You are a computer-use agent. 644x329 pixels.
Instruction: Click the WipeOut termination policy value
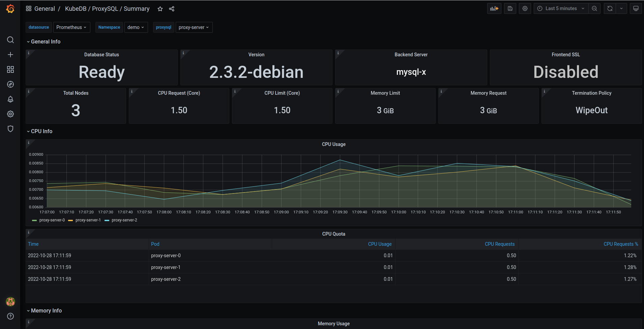(592, 110)
